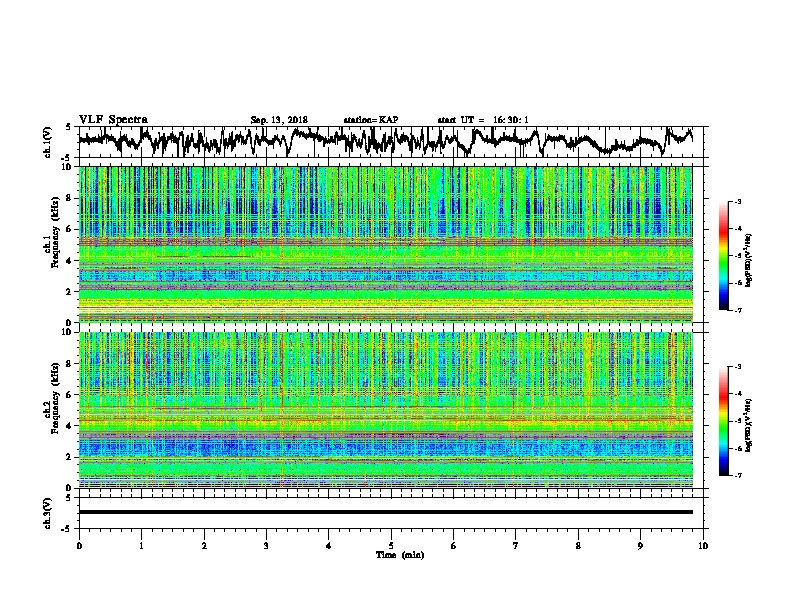Click the 'station=KAP' label
This screenshot has width=792, height=612.
371,120
